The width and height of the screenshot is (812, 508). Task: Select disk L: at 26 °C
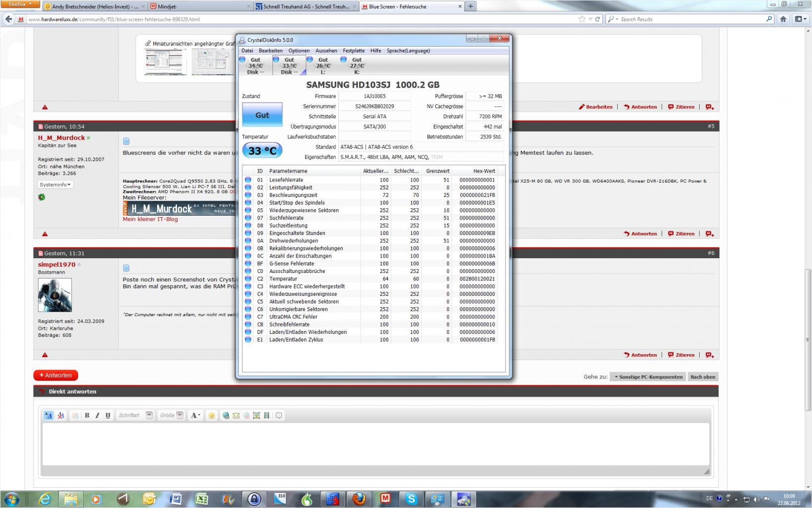click(x=323, y=65)
